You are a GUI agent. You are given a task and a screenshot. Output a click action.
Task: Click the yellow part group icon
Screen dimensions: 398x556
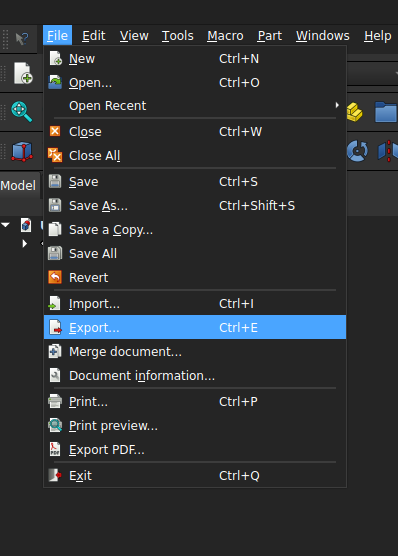pos(354,112)
